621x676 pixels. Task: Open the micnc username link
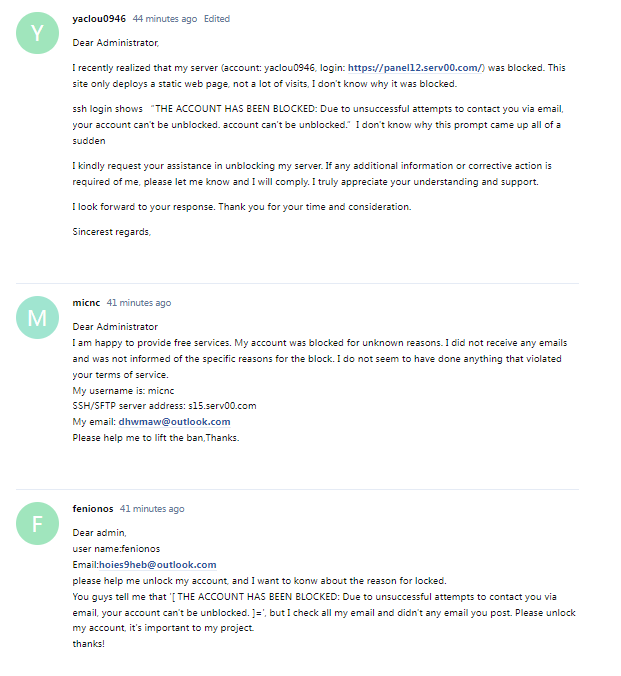point(86,303)
